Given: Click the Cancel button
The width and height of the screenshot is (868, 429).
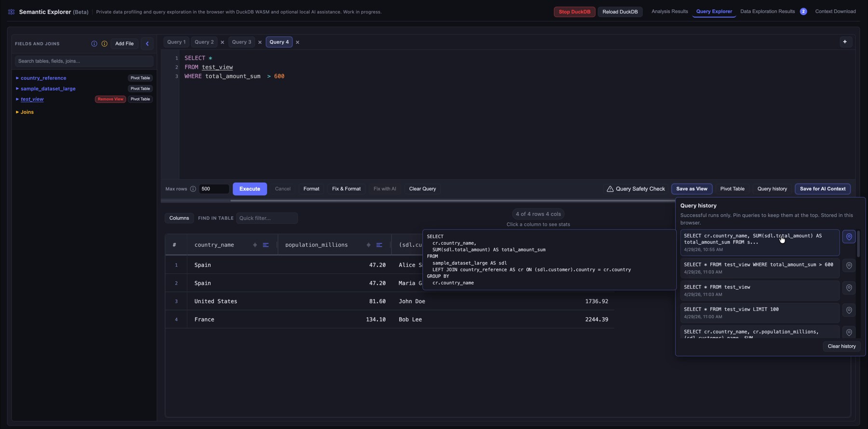Looking at the screenshot, I should [x=283, y=189].
